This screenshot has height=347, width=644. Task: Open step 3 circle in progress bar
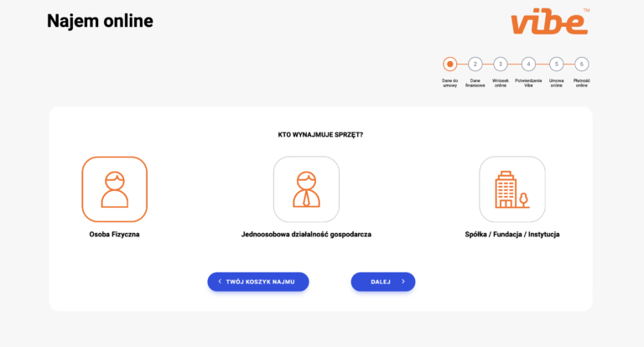(501, 64)
